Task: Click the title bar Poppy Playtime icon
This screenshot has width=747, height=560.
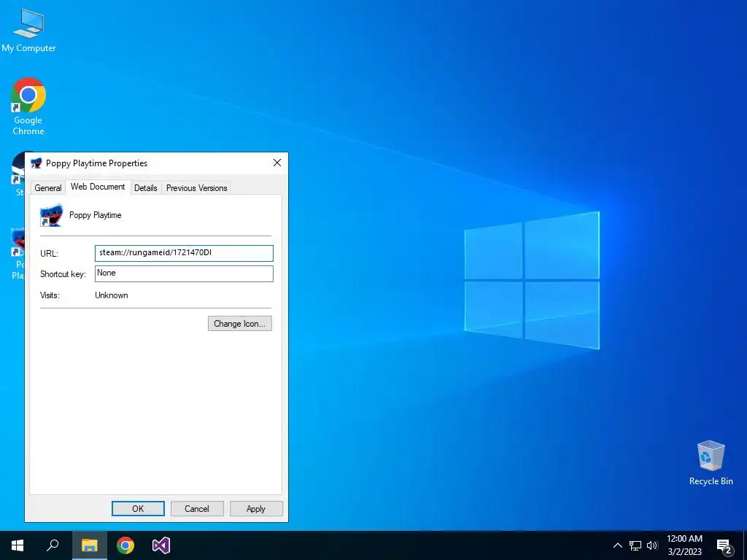Action: coord(36,163)
